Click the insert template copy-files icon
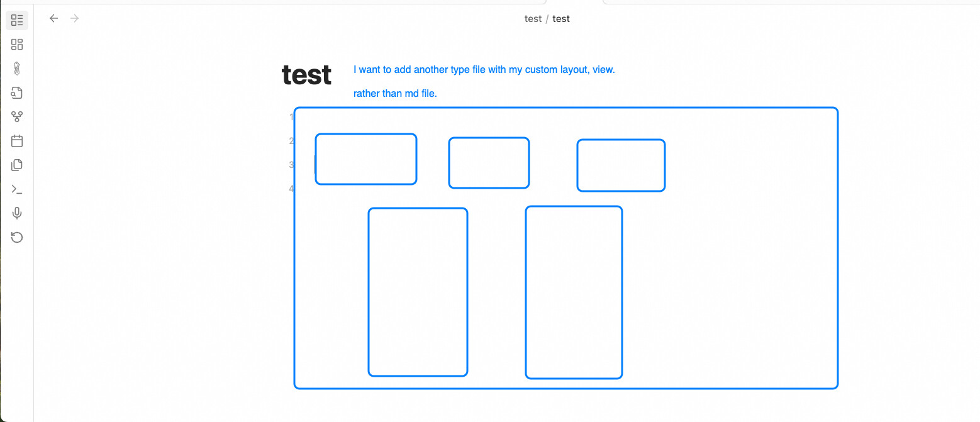 [x=17, y=165]
